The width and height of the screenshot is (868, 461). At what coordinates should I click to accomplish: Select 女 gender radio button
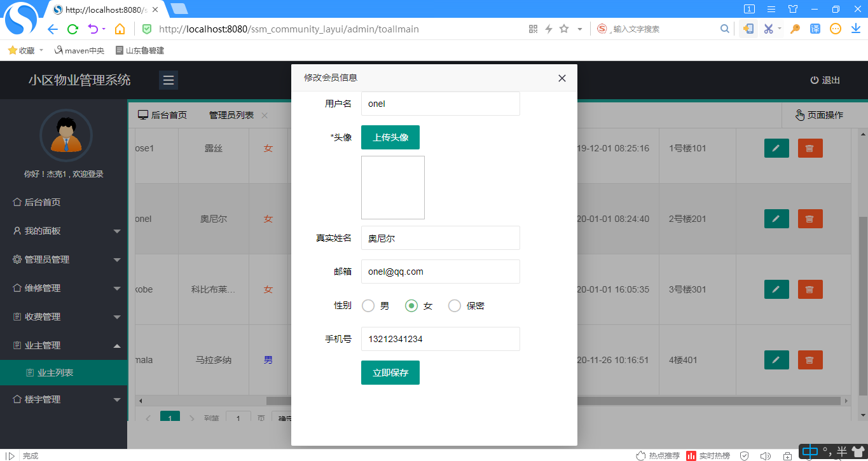(x=411, y=306)
